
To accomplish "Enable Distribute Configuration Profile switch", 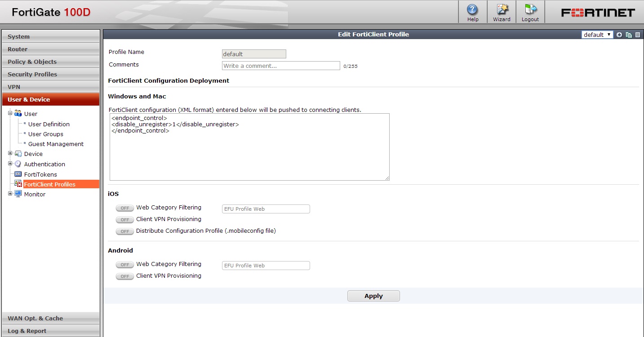I will pos(125,231).
